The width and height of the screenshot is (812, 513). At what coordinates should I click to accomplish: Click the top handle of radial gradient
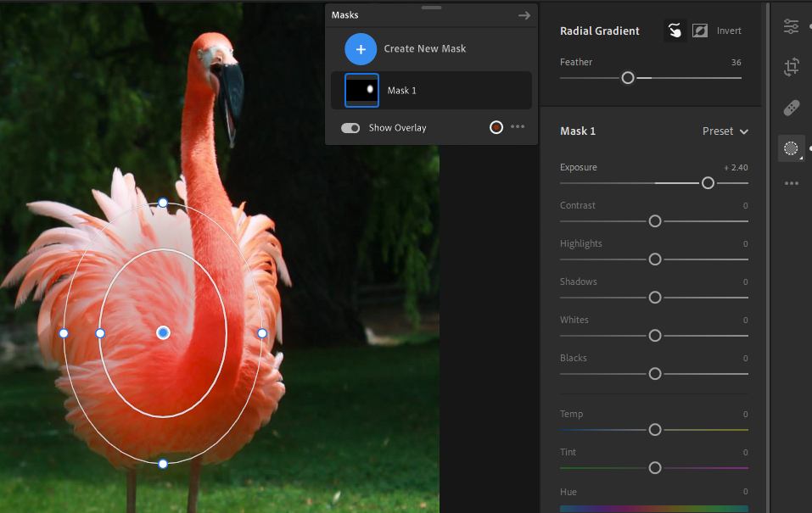click(163, 203)
